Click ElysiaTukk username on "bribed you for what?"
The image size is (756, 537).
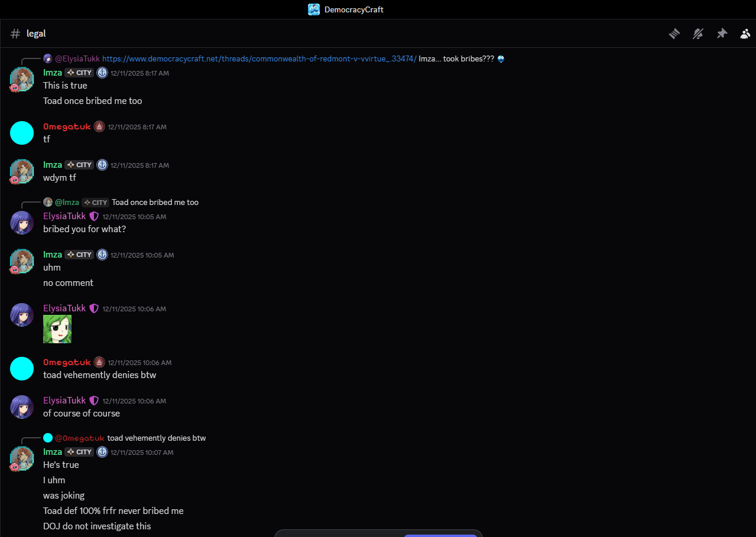pyautogui.click(x=64, y=216)
